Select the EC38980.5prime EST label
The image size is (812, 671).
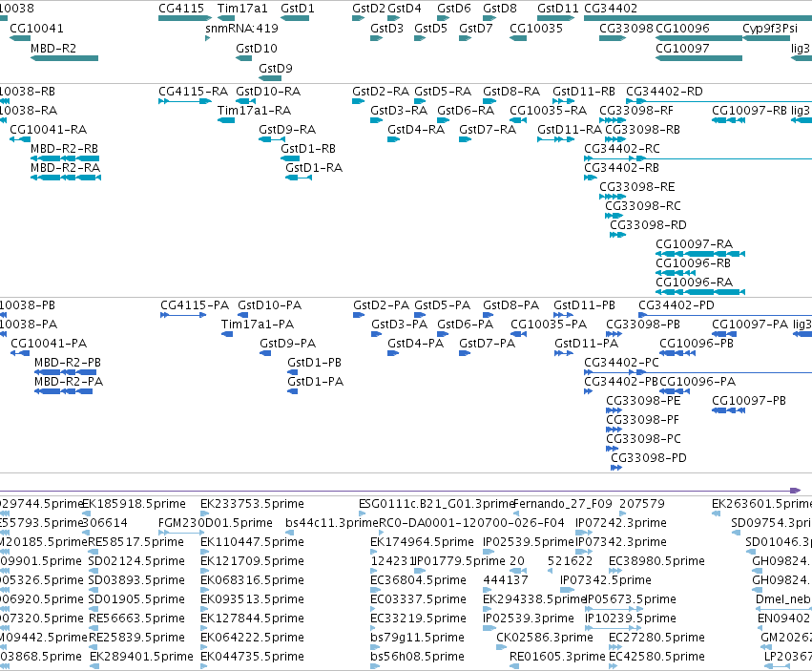(656, 561)
